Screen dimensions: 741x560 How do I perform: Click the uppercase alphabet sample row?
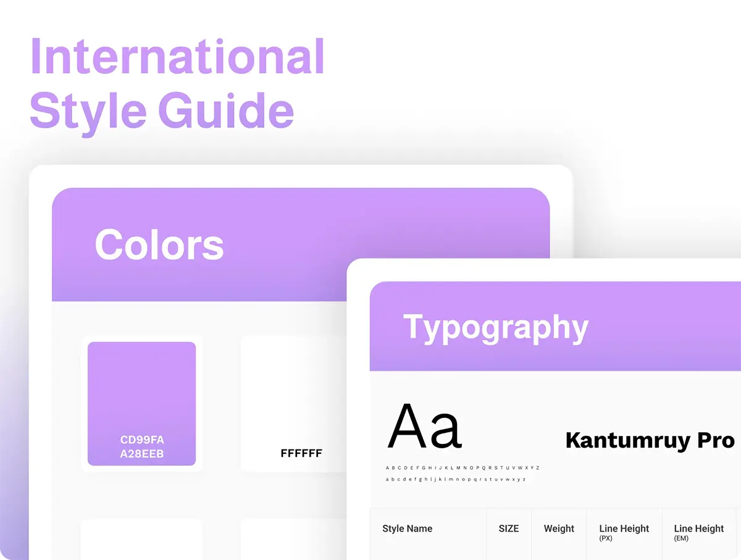point(463,468)
